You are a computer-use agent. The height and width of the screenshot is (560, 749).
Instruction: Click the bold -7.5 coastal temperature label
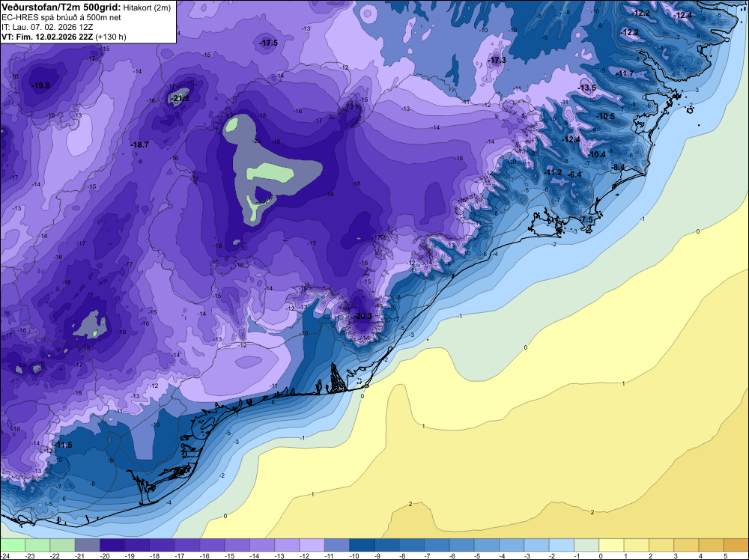(586, 219)
